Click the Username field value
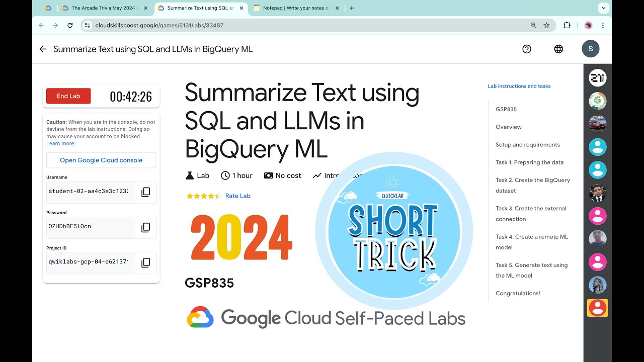Image resolution: width=644 pixels, height=362 pixels. 91,192
